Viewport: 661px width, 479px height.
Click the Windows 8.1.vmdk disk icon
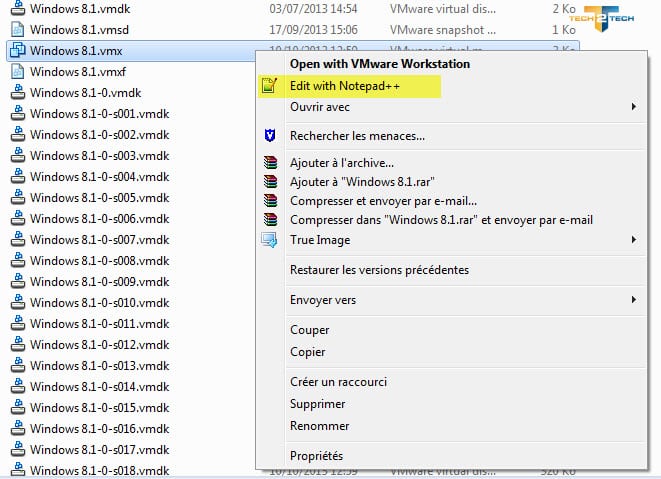point(17,8)
